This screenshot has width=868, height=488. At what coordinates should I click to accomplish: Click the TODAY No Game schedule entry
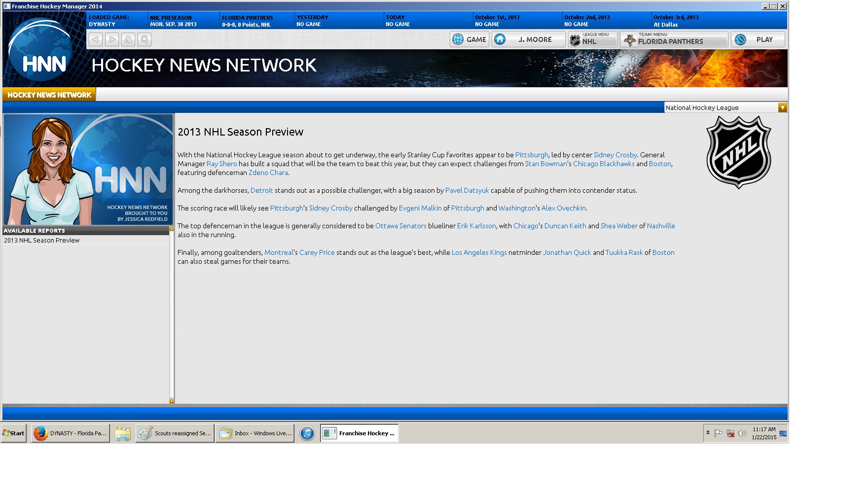398,21
